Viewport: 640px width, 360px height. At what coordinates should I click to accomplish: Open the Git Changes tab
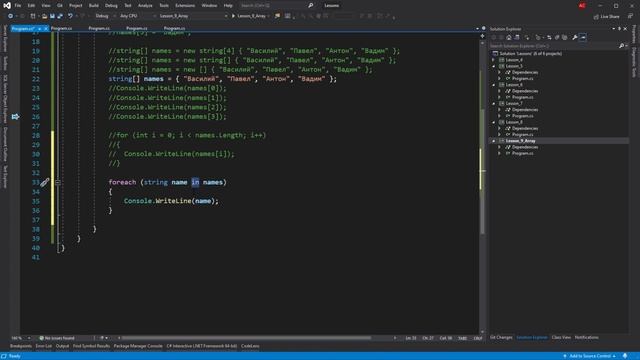(x=501, y=338)
